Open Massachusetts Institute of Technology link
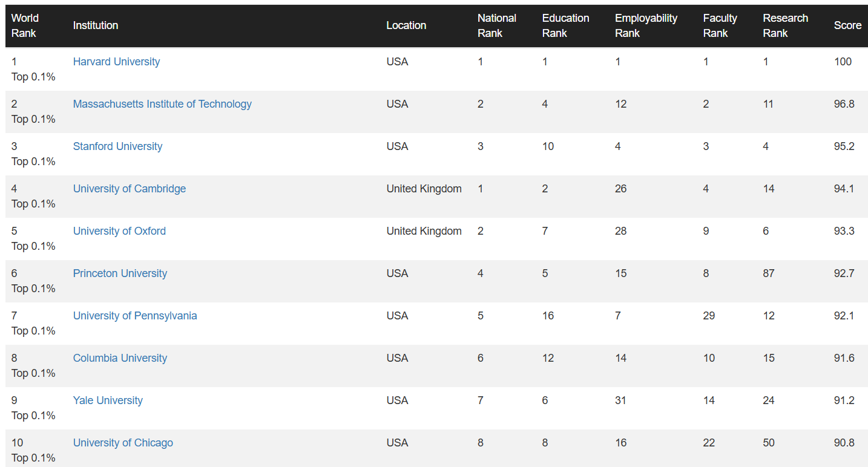This screenshot has height=467, width=868. (x=162, y=104)
